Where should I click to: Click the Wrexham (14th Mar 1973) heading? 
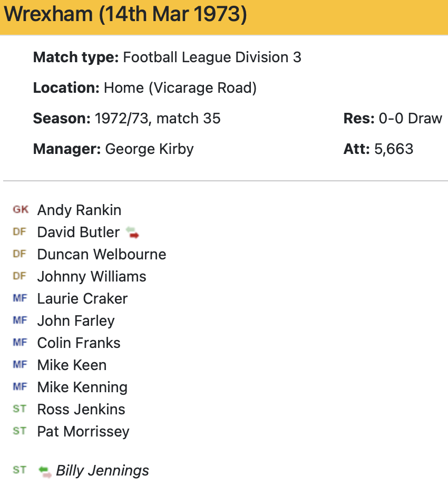point(125,15)
